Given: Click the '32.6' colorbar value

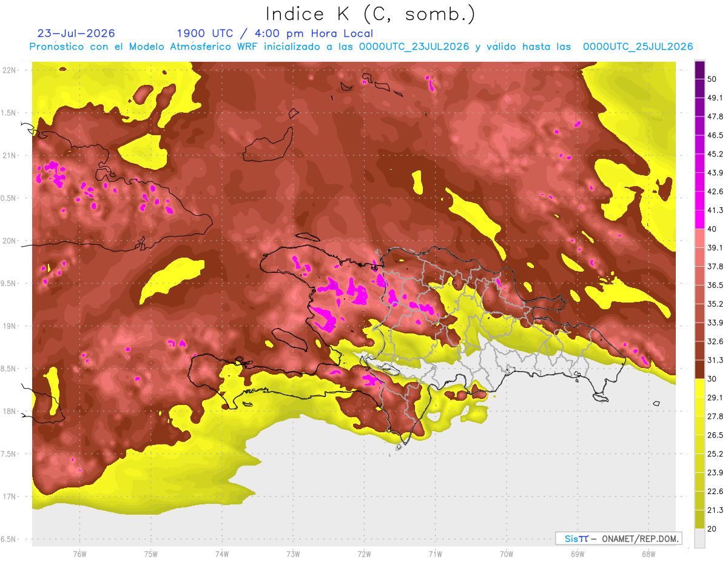Looking at the screenshot, I should (x=715, y=341).
